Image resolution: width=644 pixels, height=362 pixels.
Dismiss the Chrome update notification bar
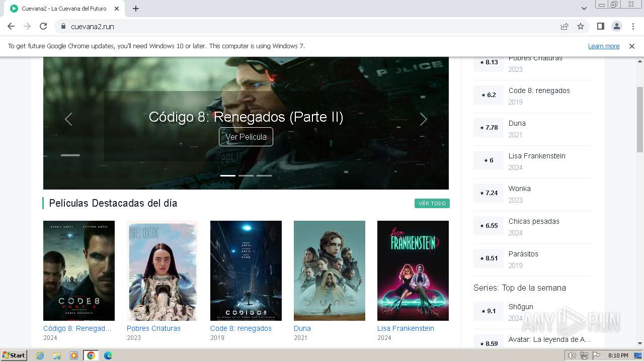632,46
